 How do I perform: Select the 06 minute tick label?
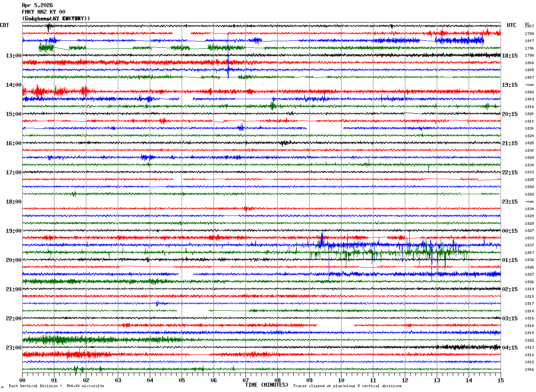214,380
